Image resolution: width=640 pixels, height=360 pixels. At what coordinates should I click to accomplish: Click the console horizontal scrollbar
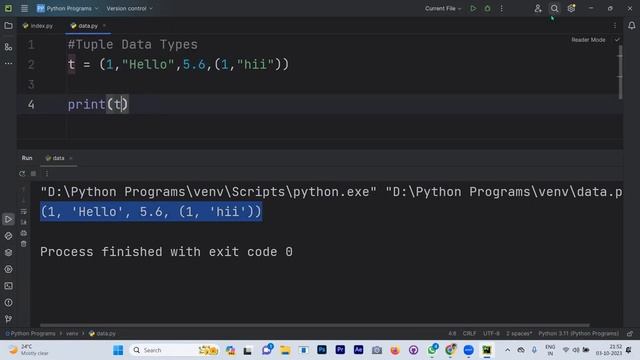(315, 325)
